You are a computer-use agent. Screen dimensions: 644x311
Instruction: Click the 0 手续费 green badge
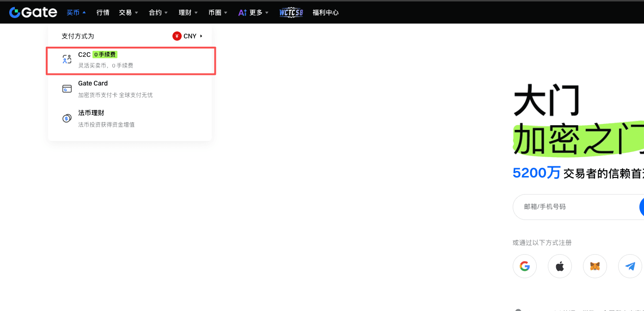click(x=105, y=55)
